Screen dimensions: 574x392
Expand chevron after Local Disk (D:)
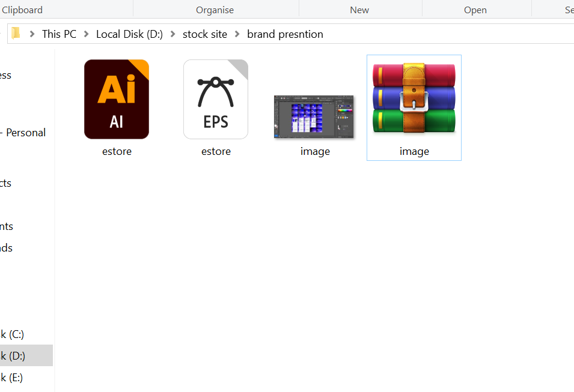(173, 34)
